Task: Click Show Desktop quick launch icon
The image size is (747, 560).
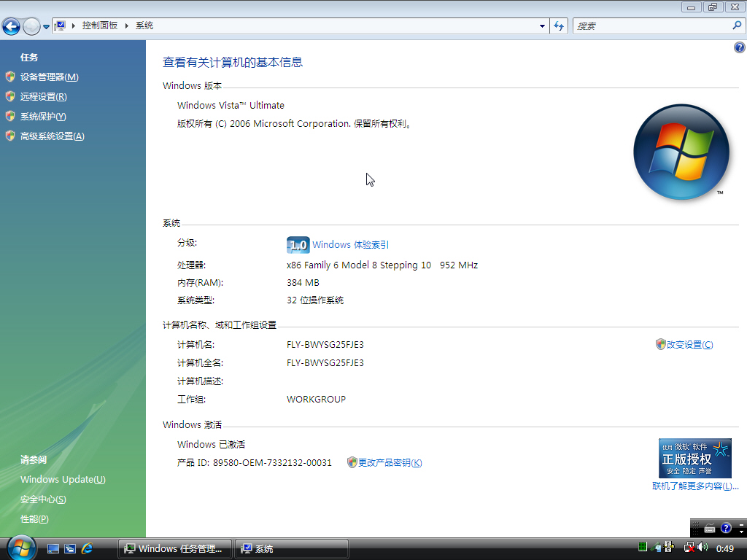Action: coord(53,548)
